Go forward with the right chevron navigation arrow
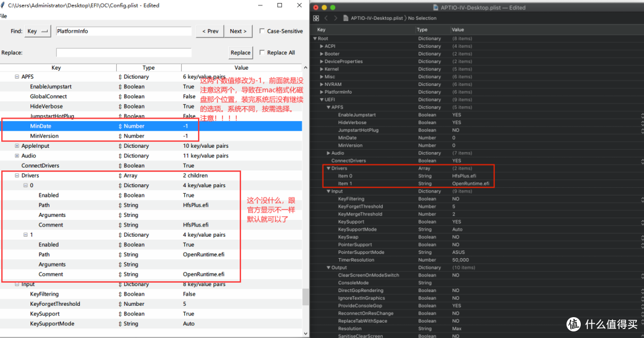This screenshot has height=338, width=644. click(x=336, y=18)
